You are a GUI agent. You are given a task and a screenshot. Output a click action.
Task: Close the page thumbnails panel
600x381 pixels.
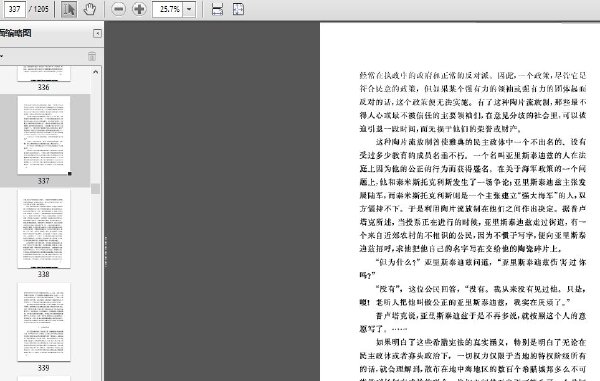tap(98, 34)
